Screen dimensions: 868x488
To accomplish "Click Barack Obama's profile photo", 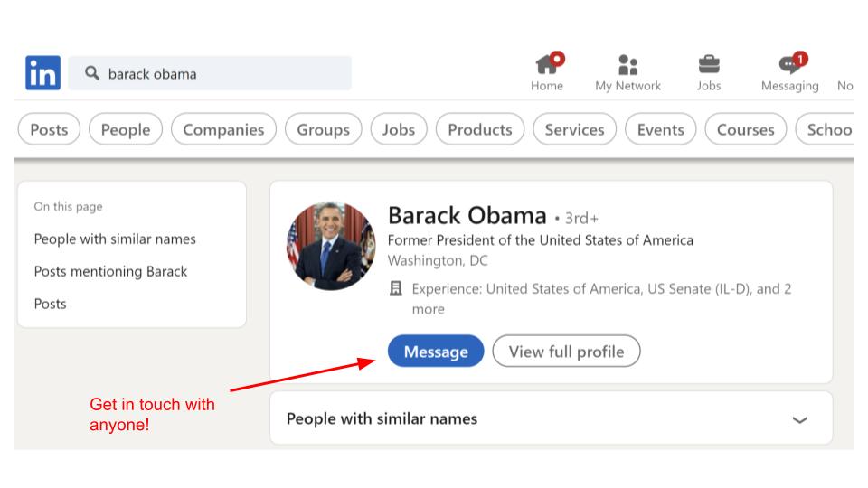I will coord(330,246).
